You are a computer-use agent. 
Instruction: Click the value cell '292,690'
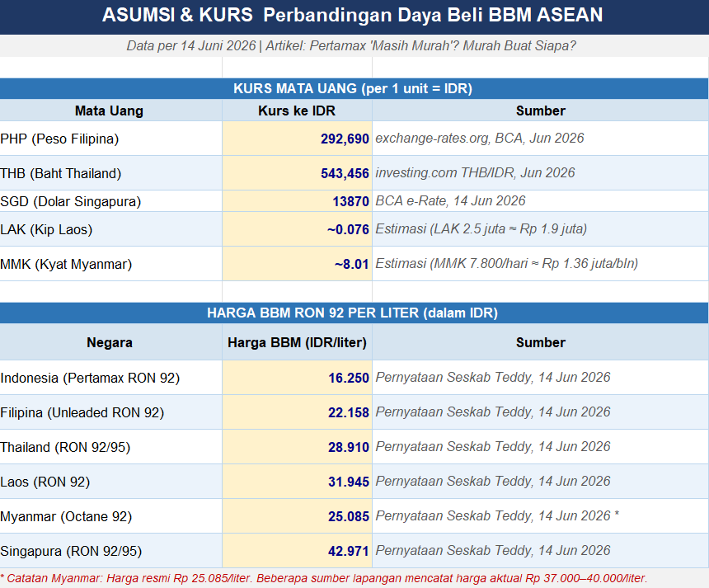pyautogui.click(x=297, y=139)
